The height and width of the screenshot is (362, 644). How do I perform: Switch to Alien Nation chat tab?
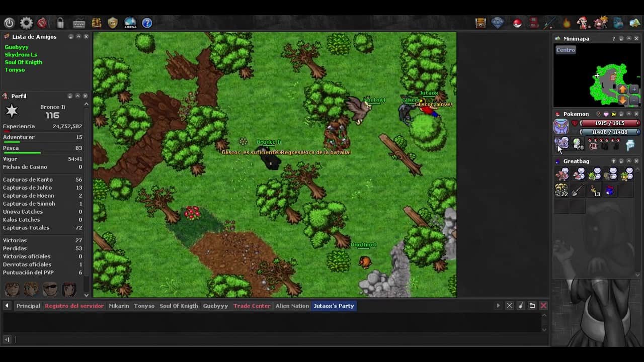coord(292,306)
